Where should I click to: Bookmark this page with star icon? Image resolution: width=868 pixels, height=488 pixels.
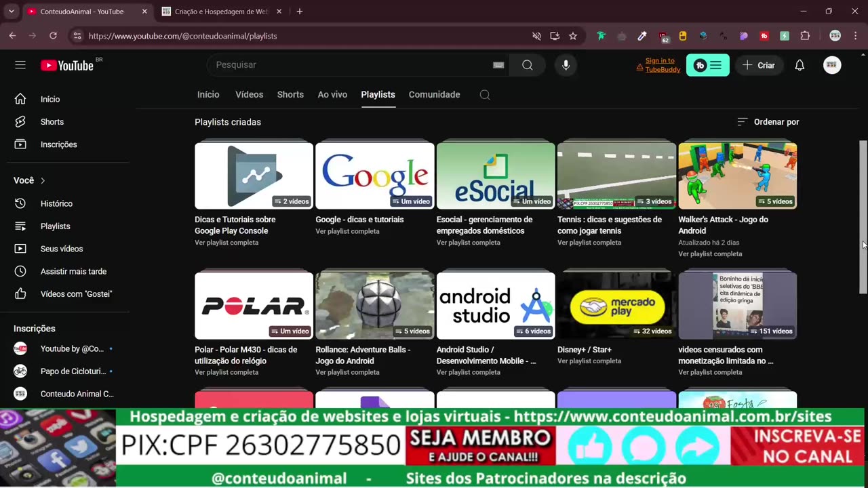573,36
